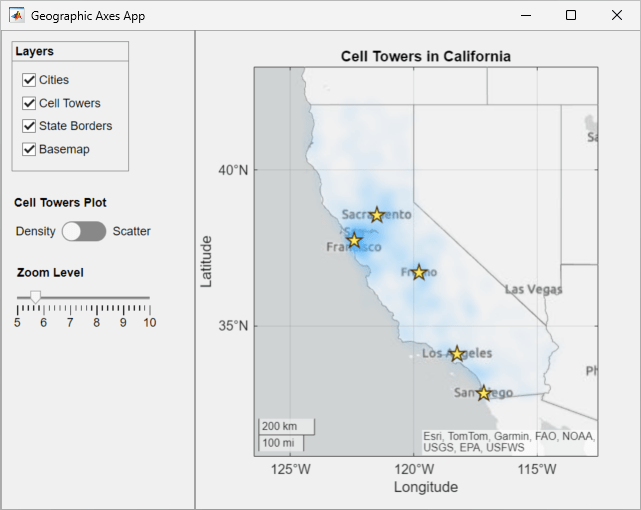
Task: Click the map title Cell Towers in California
Action: [426, 56]
